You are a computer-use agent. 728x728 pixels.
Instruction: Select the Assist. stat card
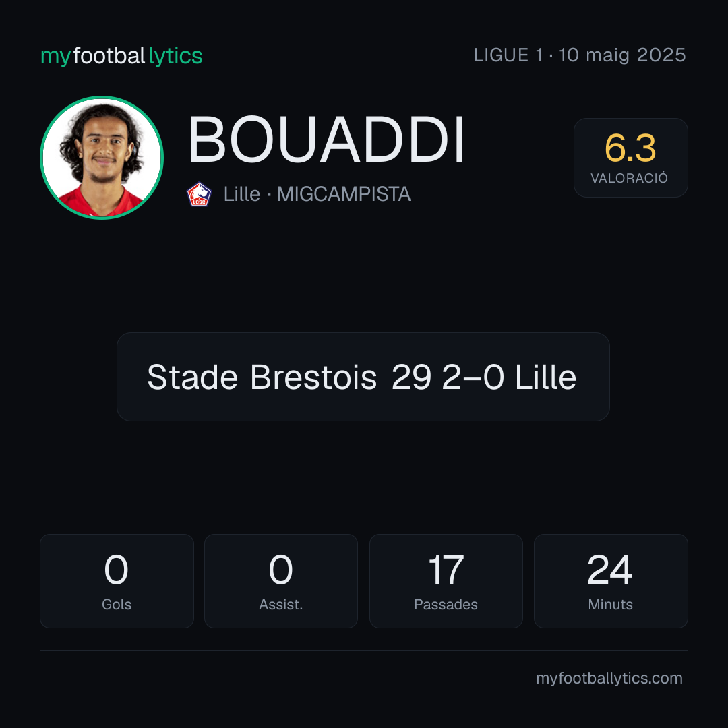click(281, 581)
